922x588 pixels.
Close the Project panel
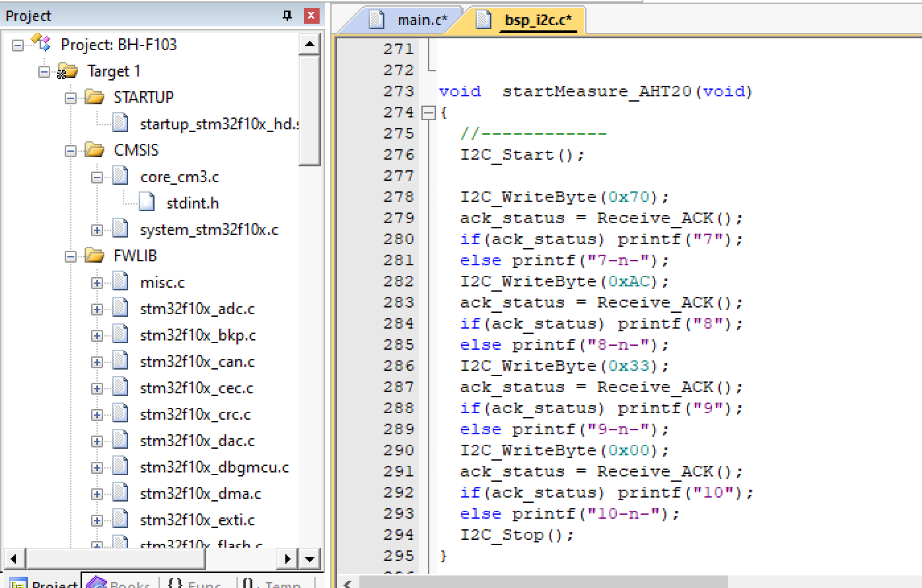312,15
